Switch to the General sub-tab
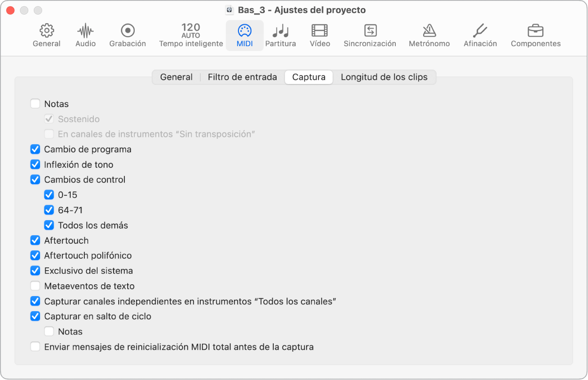Image resolution: width=588 pixels, height=380 pixels. click(x=176, y=77)
